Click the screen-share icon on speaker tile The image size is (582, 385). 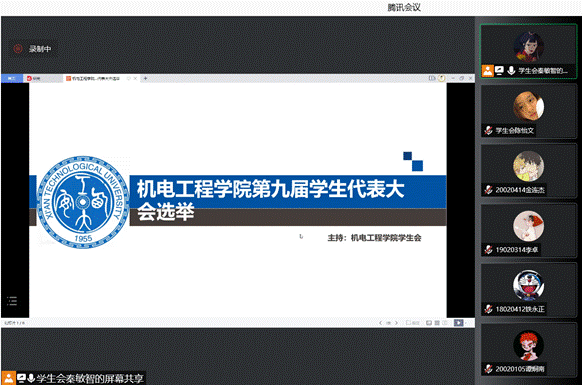(x=499, y=71)
